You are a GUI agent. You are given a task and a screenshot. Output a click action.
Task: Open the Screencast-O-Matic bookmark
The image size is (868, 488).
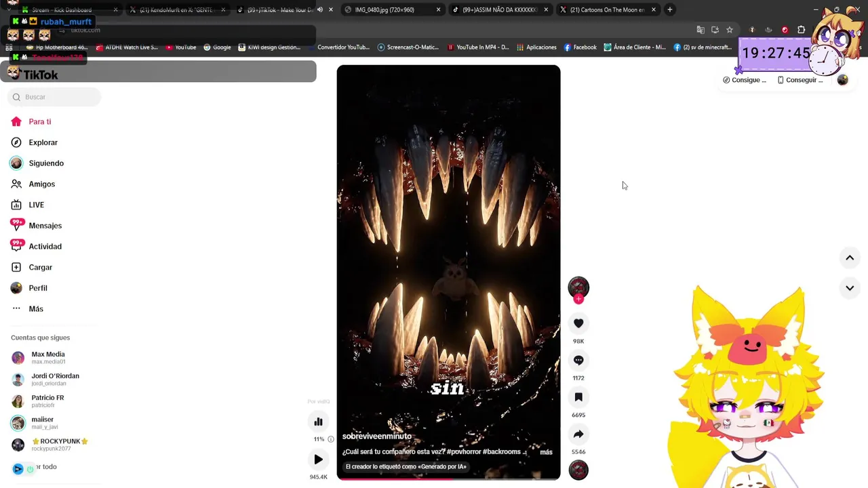click(x=408, y=47)
